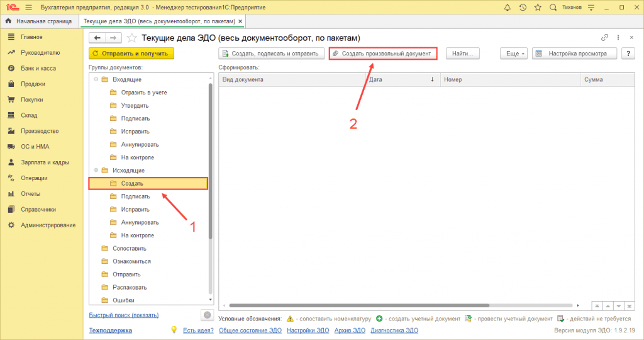Collapse the Входящие folder group
Image resolution: width=644 pixels, height=340 pixels.
pyautogui.click(x=96, y=79)
